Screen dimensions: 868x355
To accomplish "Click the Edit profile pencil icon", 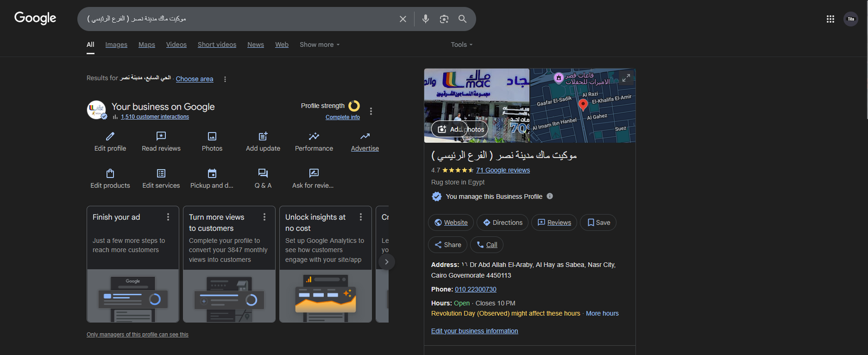I will (x=110, y=136).
